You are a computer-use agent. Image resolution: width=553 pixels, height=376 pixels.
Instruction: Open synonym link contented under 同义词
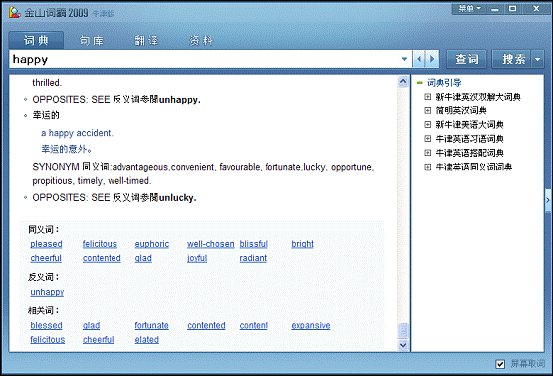tap(102, 258)
